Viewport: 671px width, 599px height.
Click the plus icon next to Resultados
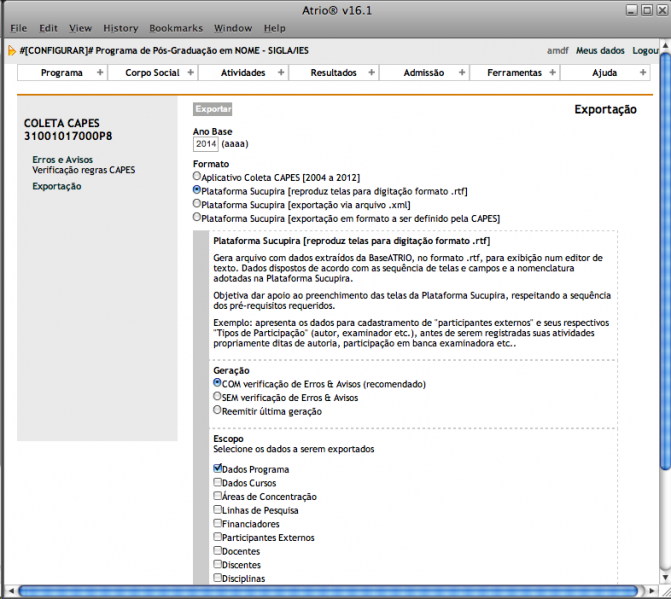(371, 73)
